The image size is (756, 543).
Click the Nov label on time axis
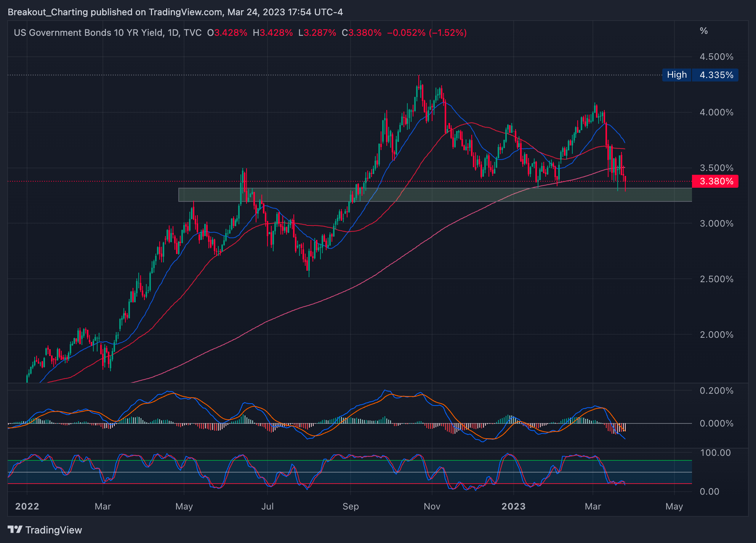[x=432, y=506]
